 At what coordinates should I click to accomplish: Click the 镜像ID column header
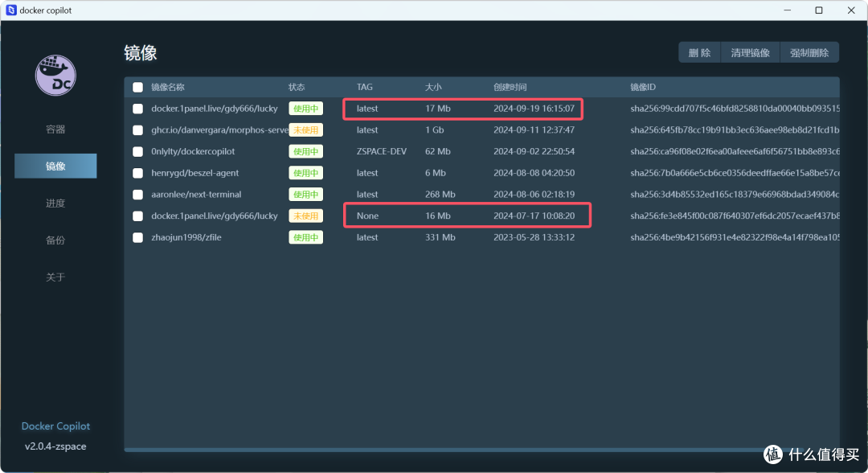(x=643, y=87)
